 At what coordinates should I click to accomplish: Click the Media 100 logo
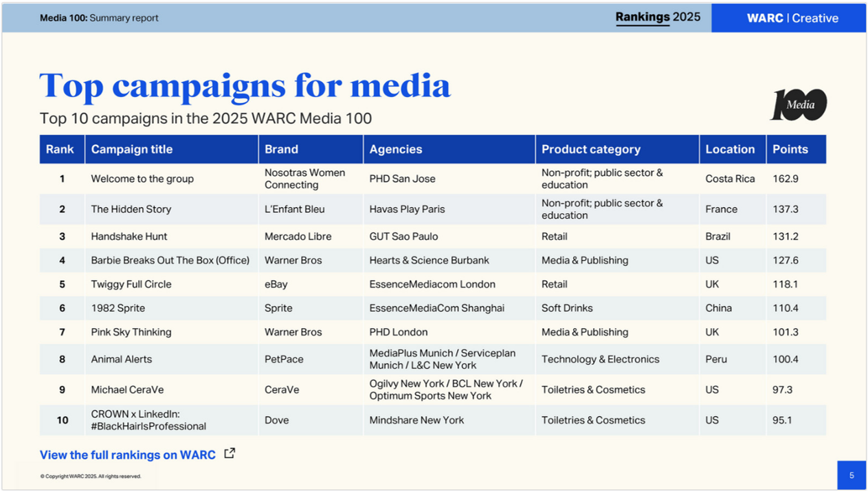798,105
